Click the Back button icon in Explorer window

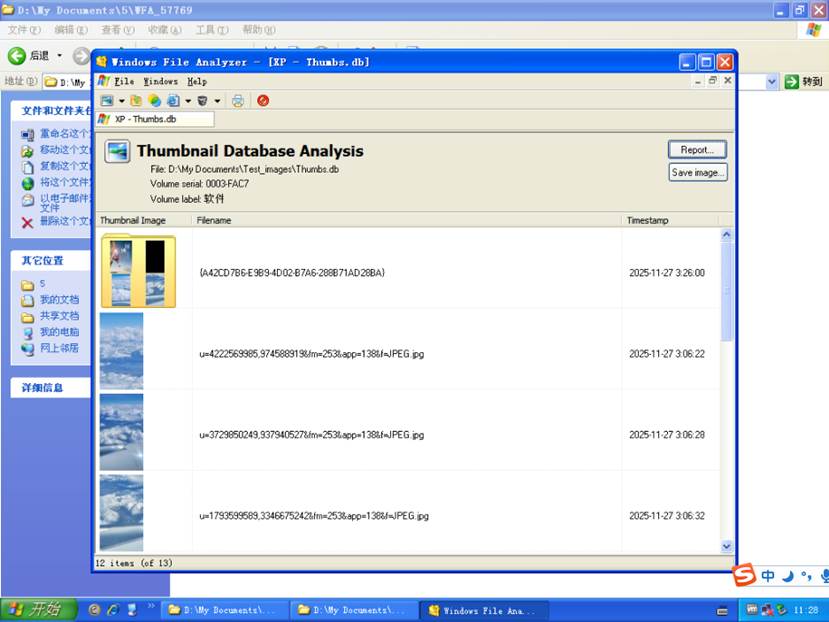pos(17,56)
